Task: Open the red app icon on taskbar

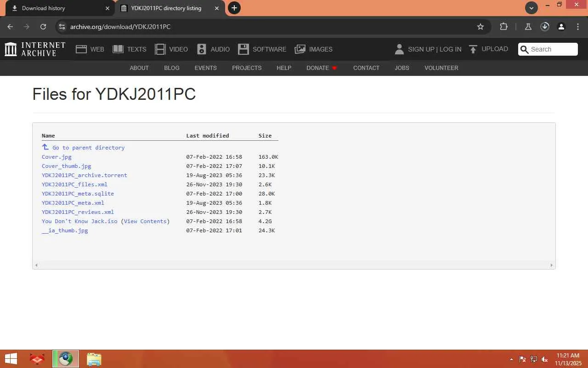Action: point(37,359)
